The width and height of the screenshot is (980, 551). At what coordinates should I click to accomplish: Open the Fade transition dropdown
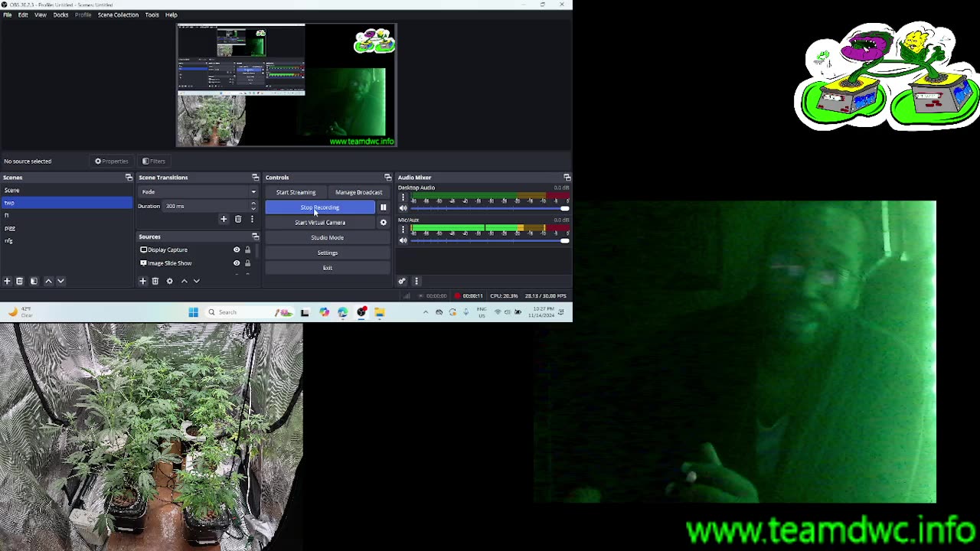tap(198, 192)
